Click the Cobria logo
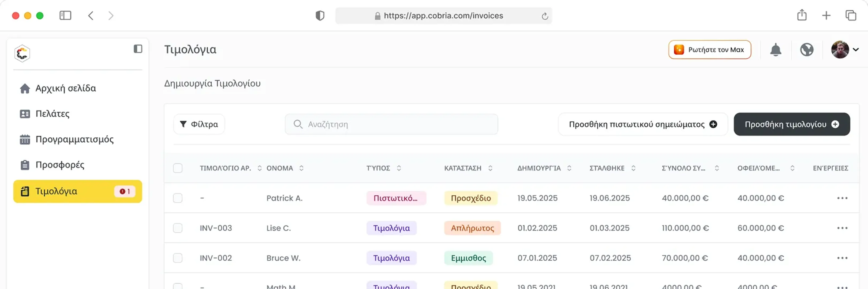 point(22,54)
